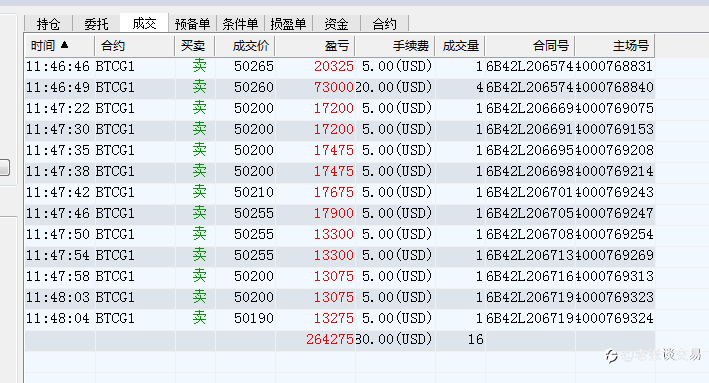Click the price cell 50260

254,87
